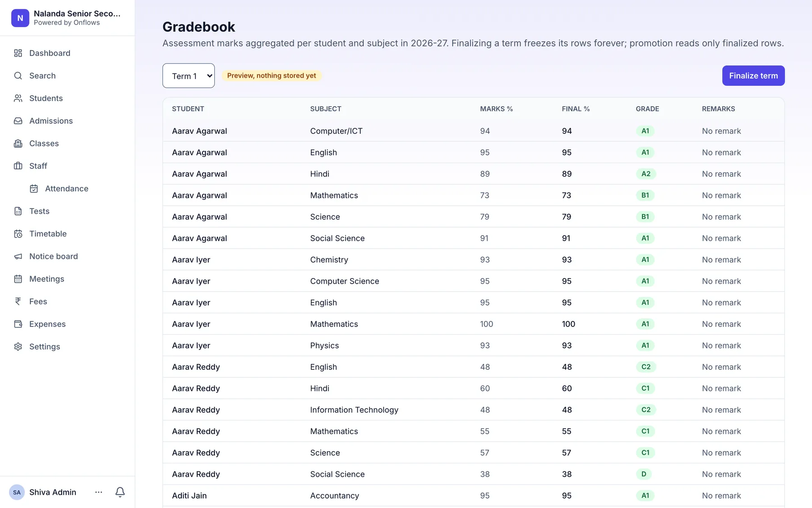Click the GRADE column header

pos(647,109)
